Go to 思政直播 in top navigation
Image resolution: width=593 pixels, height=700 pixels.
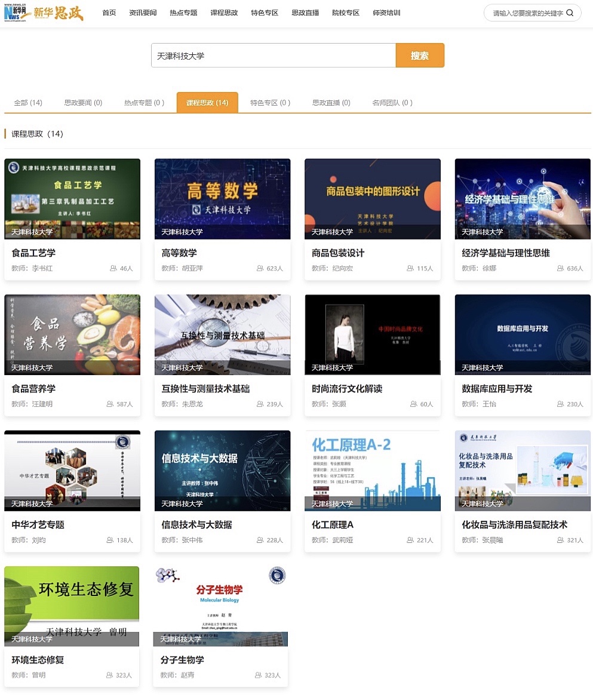(305, 13)
